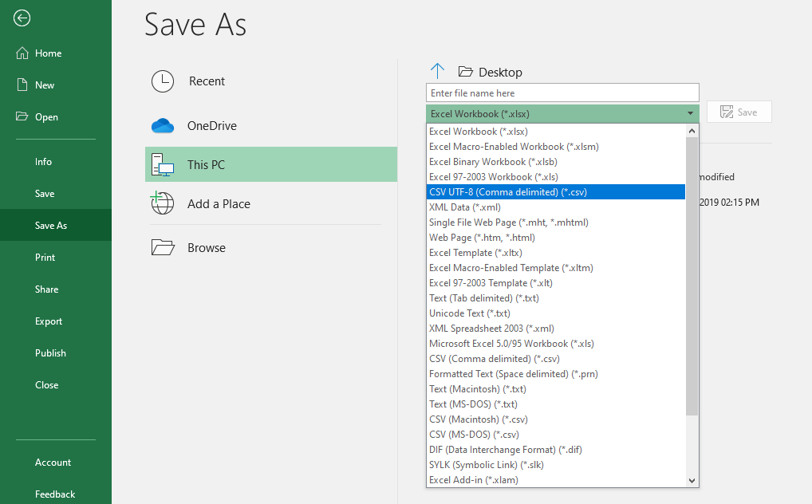This screenshot has width=812, height=504.
Task: Collapse the file type dropdown arrow
Action: click(x=690, y=113)
